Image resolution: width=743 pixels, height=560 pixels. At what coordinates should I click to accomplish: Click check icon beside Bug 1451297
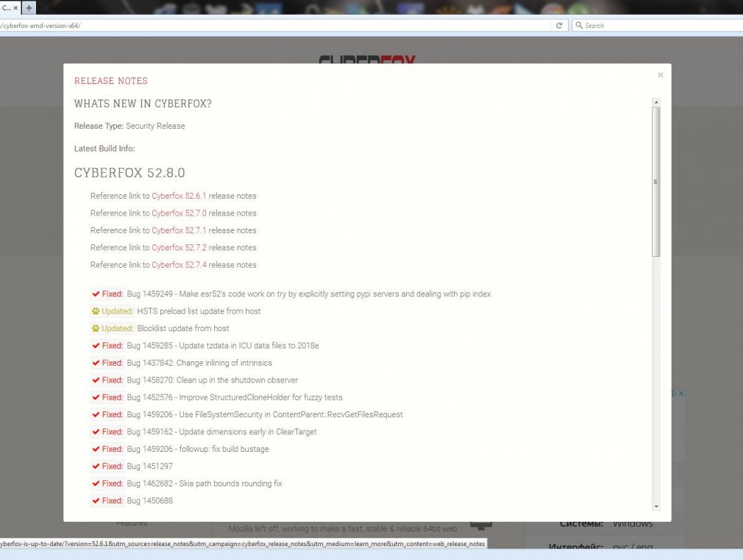pyautogui.click(x=96, y=466)
